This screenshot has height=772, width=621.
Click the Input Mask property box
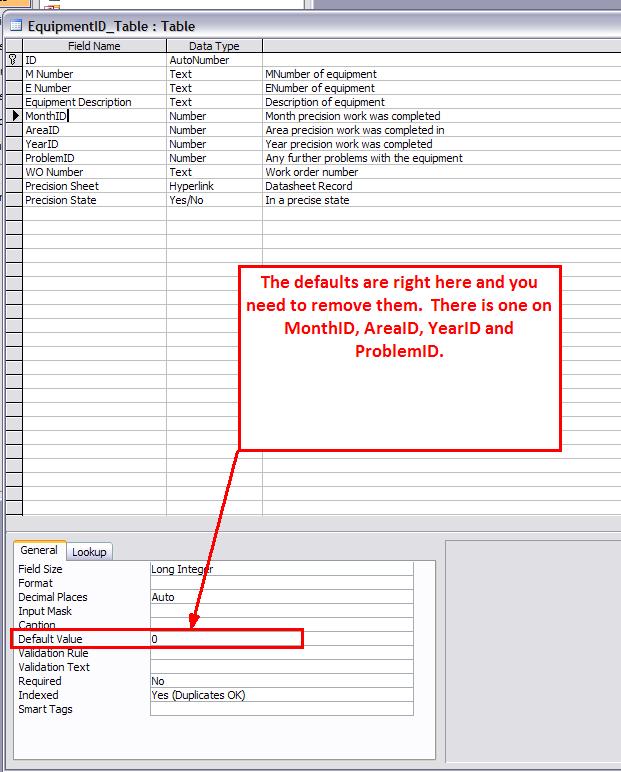click(x=282, y=611)
